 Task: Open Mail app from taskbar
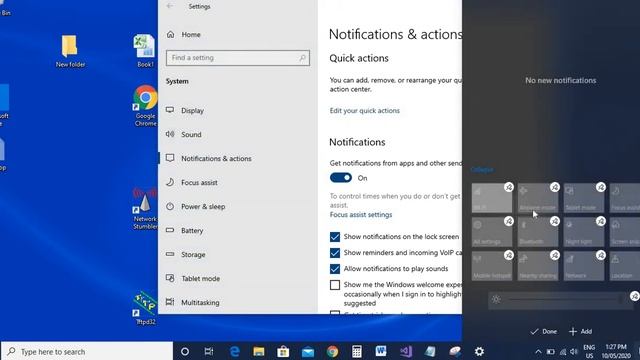pos(308,351)
